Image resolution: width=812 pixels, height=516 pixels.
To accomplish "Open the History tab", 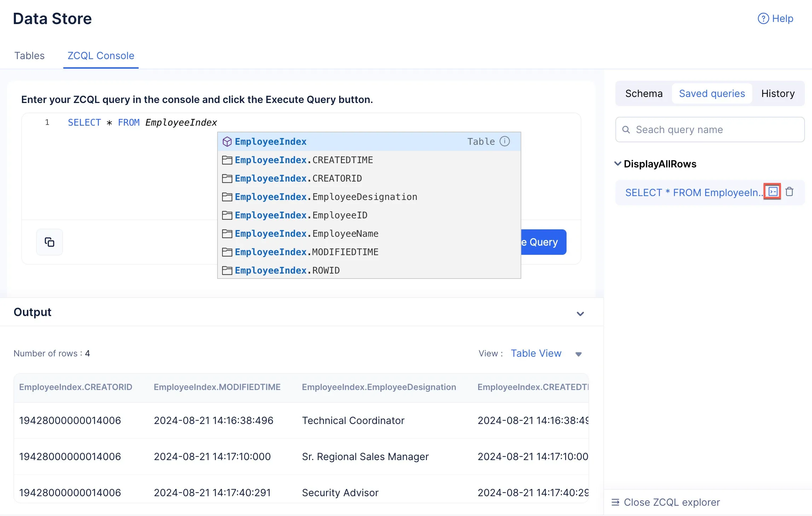I will 778,93.
